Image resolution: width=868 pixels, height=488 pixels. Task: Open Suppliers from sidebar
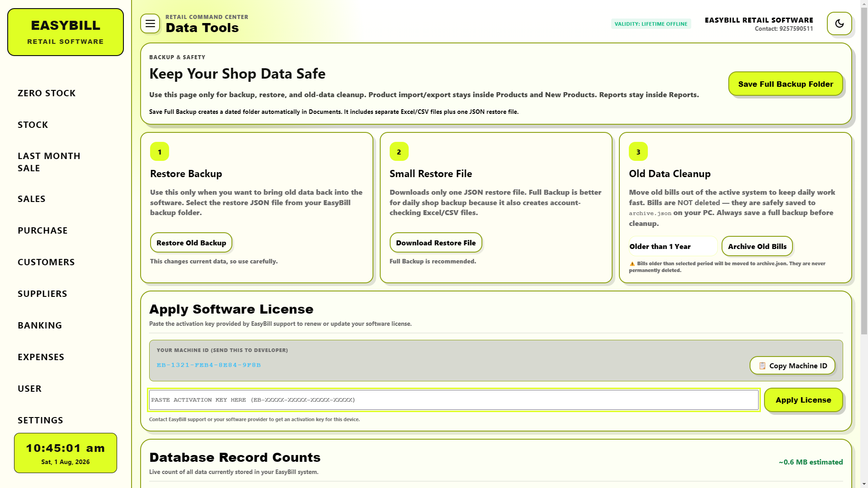(42, 294)
